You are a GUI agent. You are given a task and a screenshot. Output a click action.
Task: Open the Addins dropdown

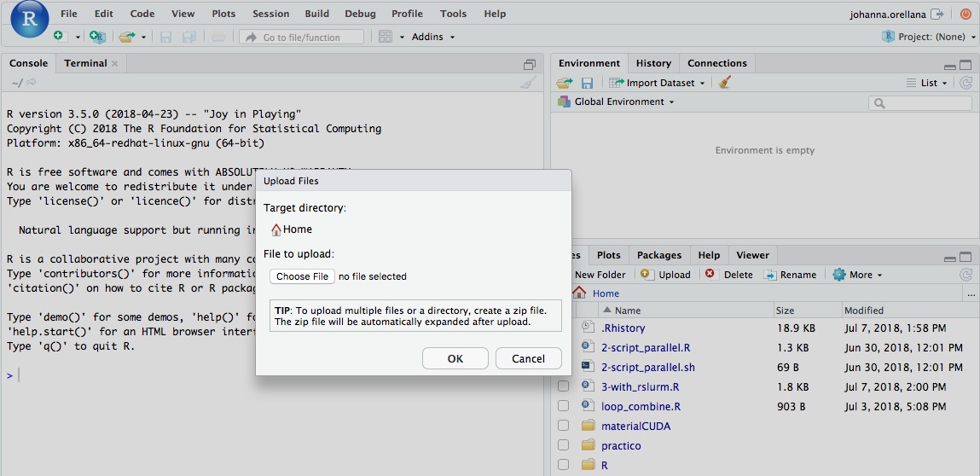point(433,37)
